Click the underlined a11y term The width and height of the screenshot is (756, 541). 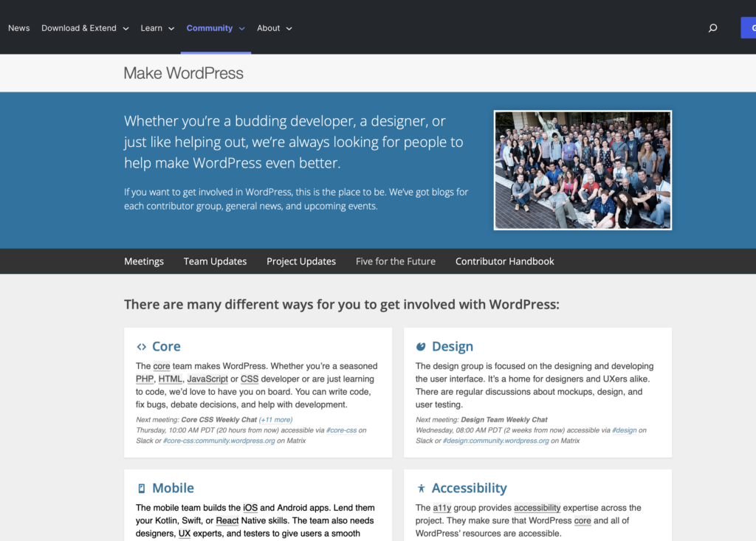click(441, 508)
